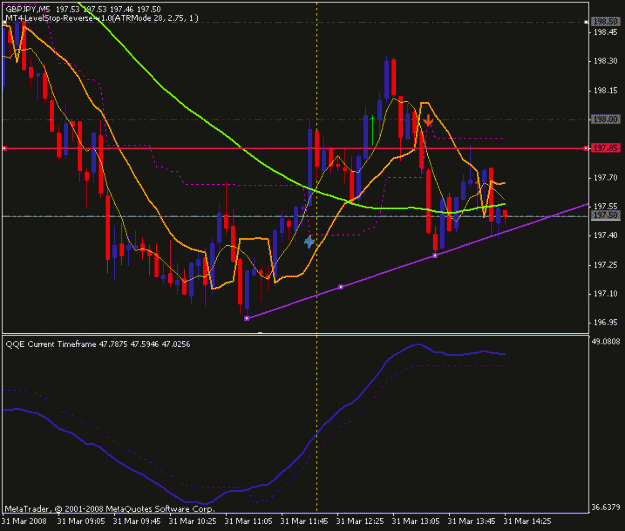
Task: Click the GBPJPY,M5 symbol title
Action: 28,9
